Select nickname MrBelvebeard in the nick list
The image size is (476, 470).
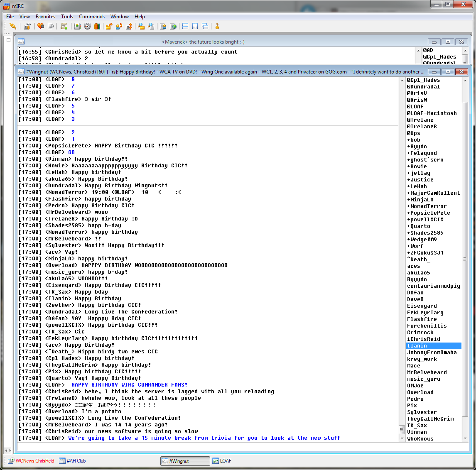pyautogui.click(x=427, y=372)
